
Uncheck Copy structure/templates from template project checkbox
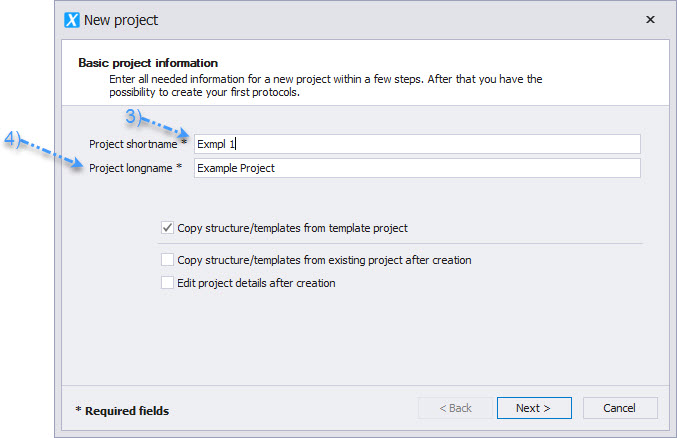pos(168,228)
